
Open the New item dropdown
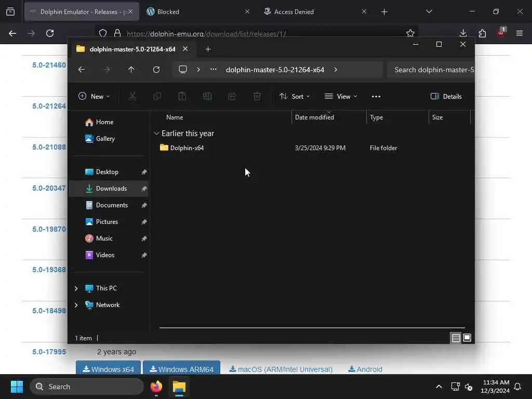(94, 96)
